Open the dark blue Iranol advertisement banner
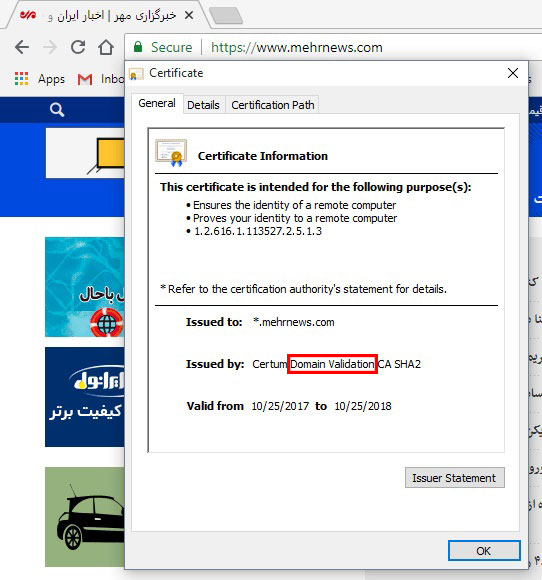The width and height of the screenshot is (542, 580). pos(85,397)
